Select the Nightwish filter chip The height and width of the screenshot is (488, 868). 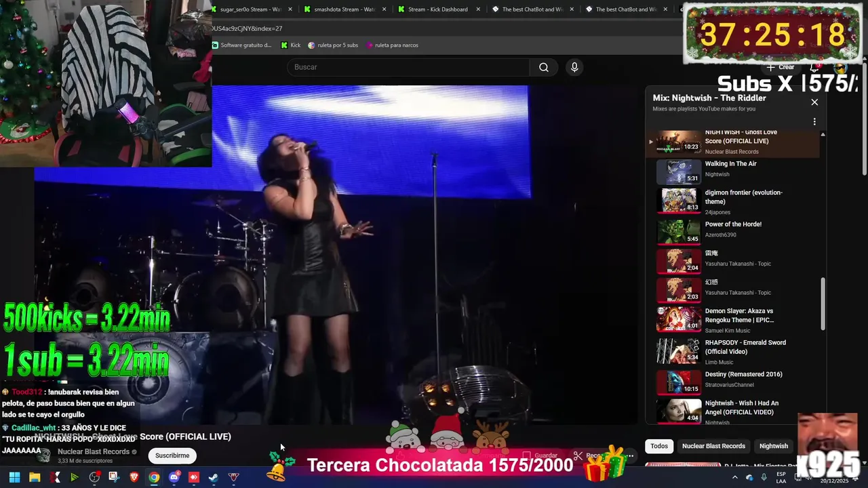click(x=774, y=446)
